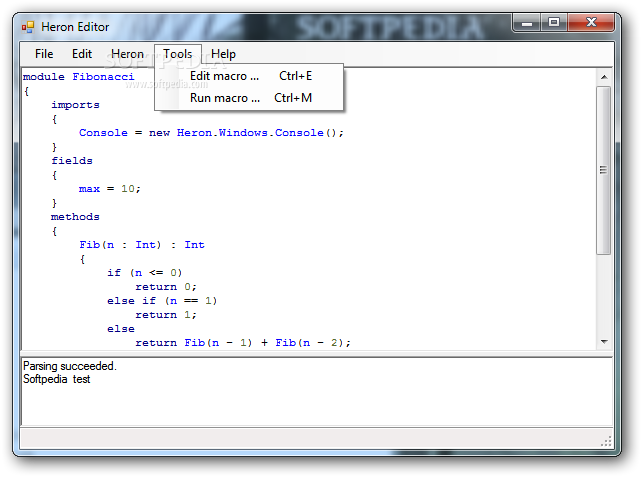Open the Heron menu
642x477 pixels.
127,54
